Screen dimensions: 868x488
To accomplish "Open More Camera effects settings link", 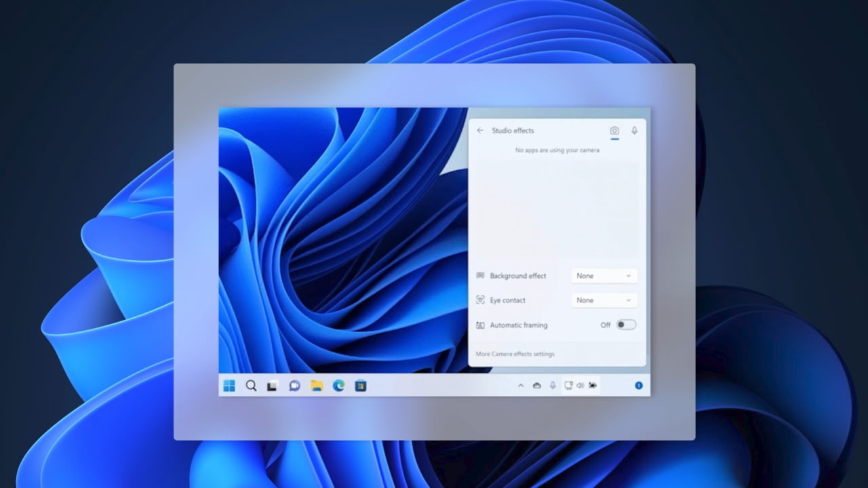I will point(515,354).
